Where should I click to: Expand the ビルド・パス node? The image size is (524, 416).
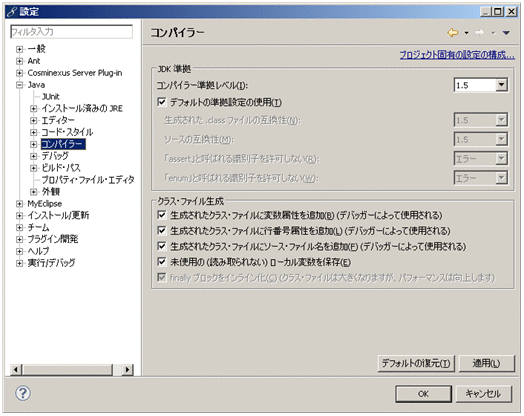(33, 168)
